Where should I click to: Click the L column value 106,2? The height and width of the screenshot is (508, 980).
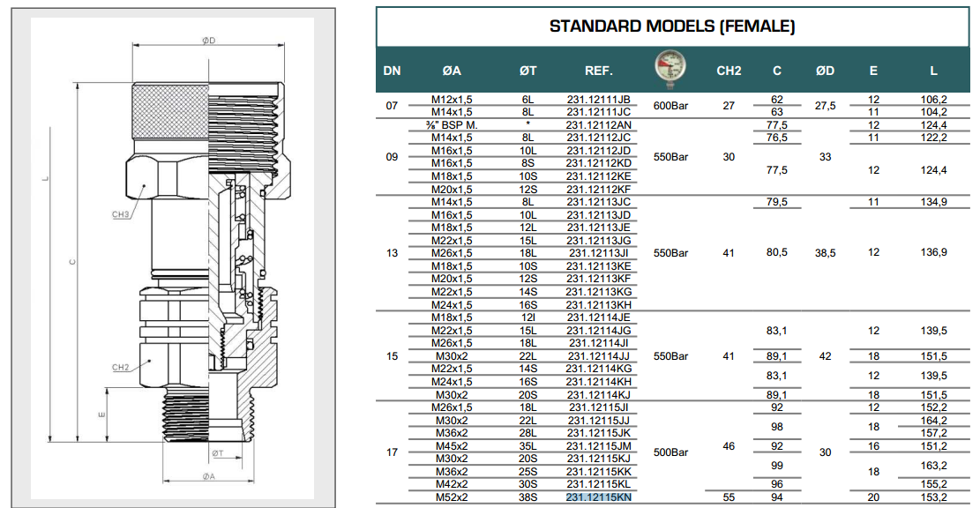tap(933, 100)
